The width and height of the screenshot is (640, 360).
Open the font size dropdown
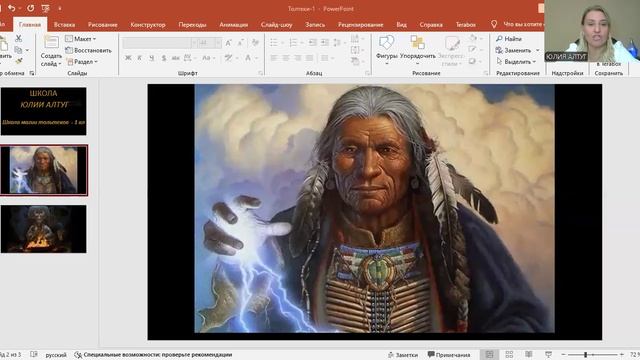pos(218,43)
